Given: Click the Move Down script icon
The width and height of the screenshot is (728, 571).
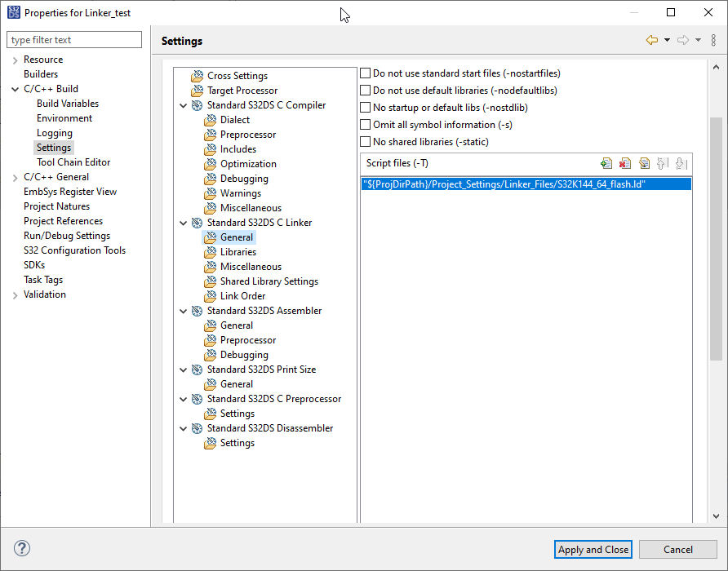Looking at the screenshot, I should click(681, 163).
